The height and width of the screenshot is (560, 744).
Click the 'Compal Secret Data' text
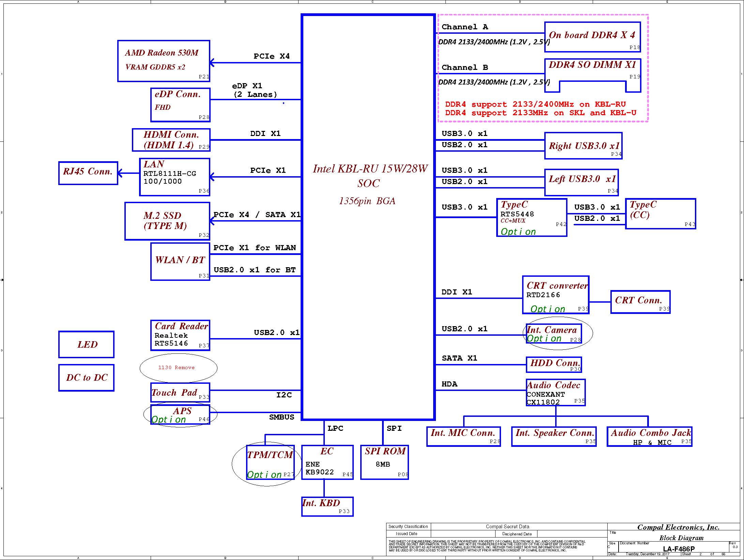507,527
